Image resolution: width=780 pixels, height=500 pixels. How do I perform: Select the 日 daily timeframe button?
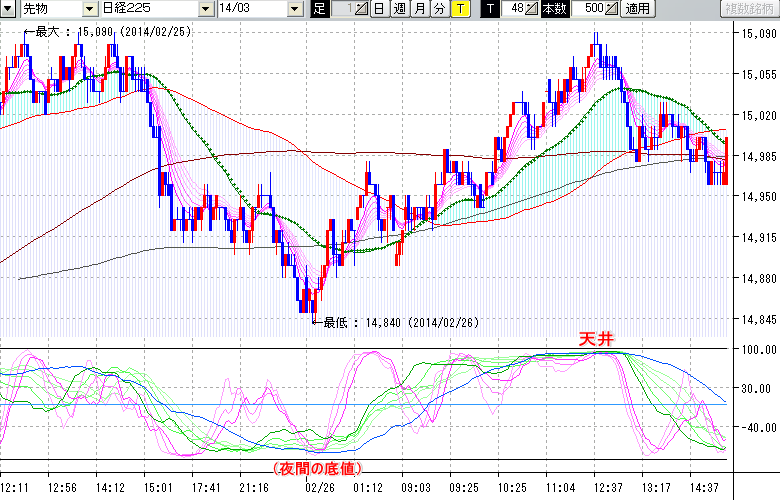[378, 9]
